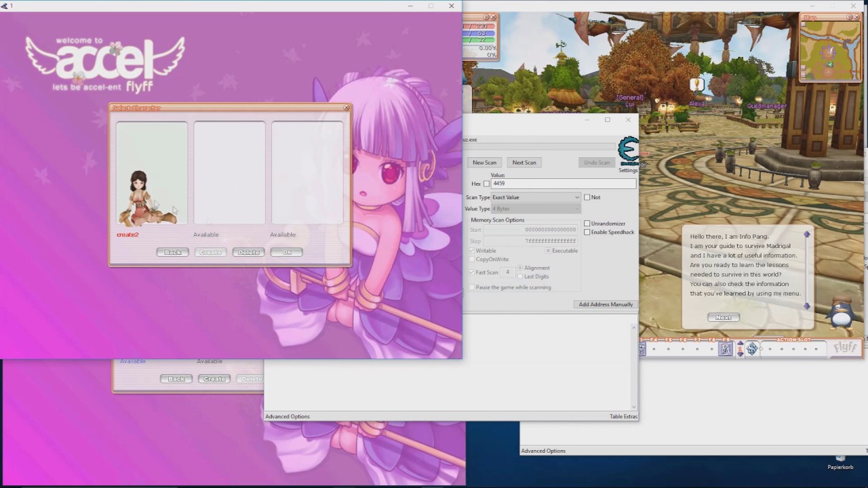The image size is (868, 488).
Task: Toggle the Writable checkbox
Action: (x=473, y=251)
